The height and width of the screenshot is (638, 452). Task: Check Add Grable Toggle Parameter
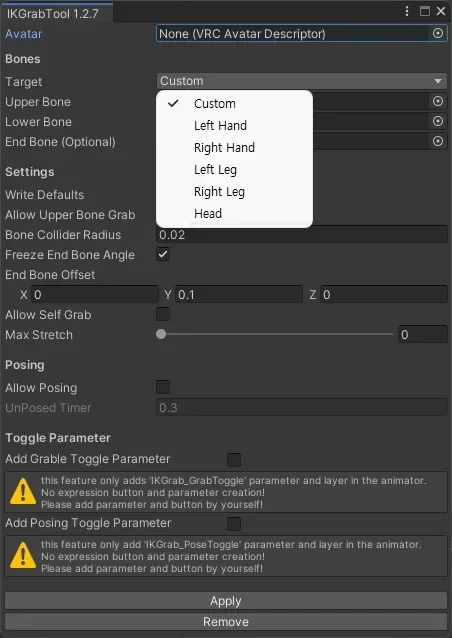tap(234, 460)
